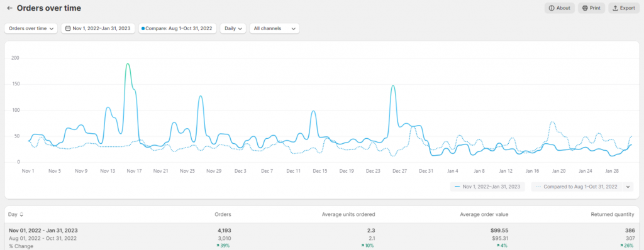Click the blue Compare indicator dot
This screenshot has width=644, height=250.
pyautogui.click(x=143, y=29)
